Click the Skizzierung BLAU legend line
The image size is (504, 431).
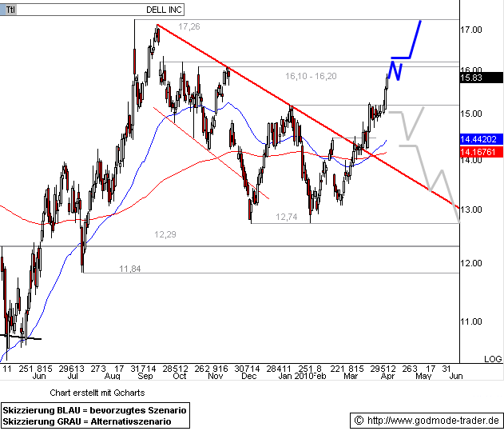pos(94,410)
